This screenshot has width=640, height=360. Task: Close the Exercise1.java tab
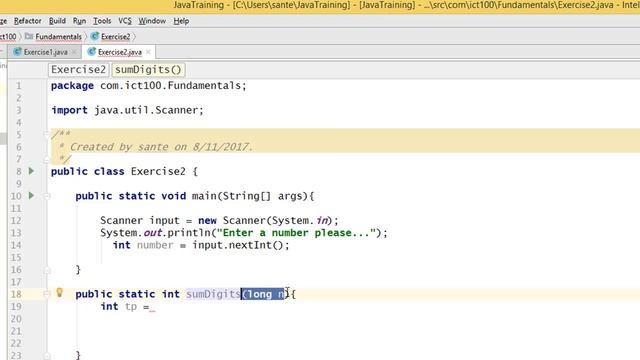tap(74, 52)
